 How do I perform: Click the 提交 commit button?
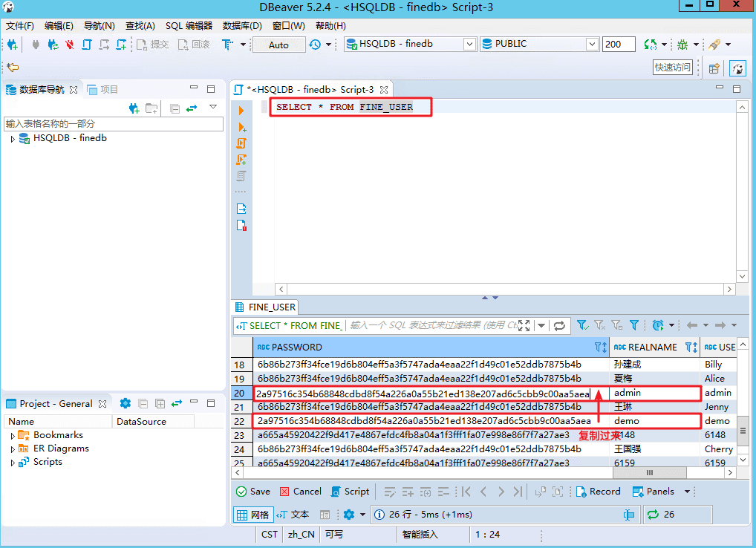[153, 45]
